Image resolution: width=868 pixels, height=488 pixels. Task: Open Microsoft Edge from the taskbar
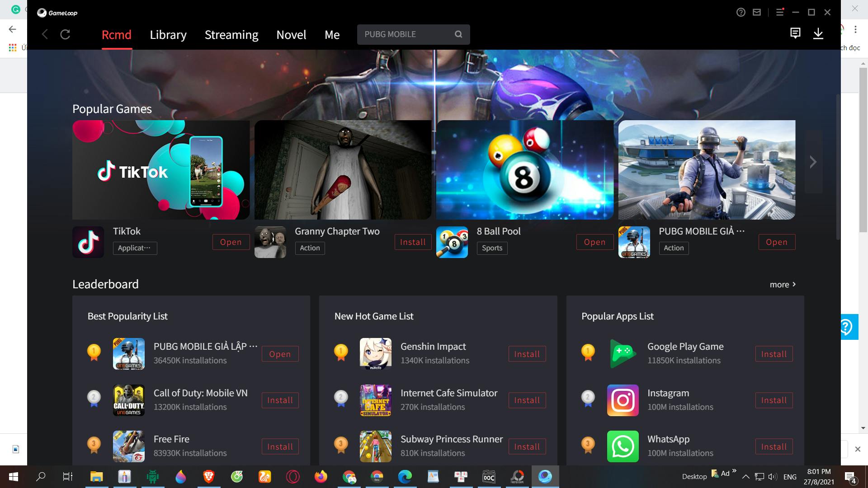click(x=405, y=476)
